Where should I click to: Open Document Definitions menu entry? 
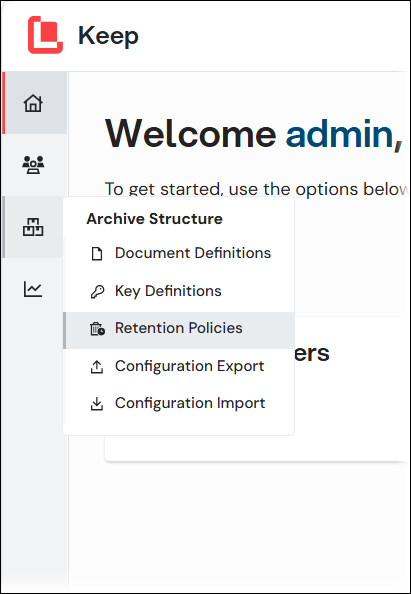(x=179, y=253)
